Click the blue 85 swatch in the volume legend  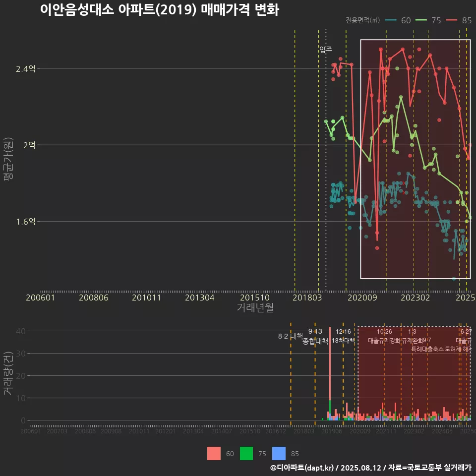pos(279,453)
